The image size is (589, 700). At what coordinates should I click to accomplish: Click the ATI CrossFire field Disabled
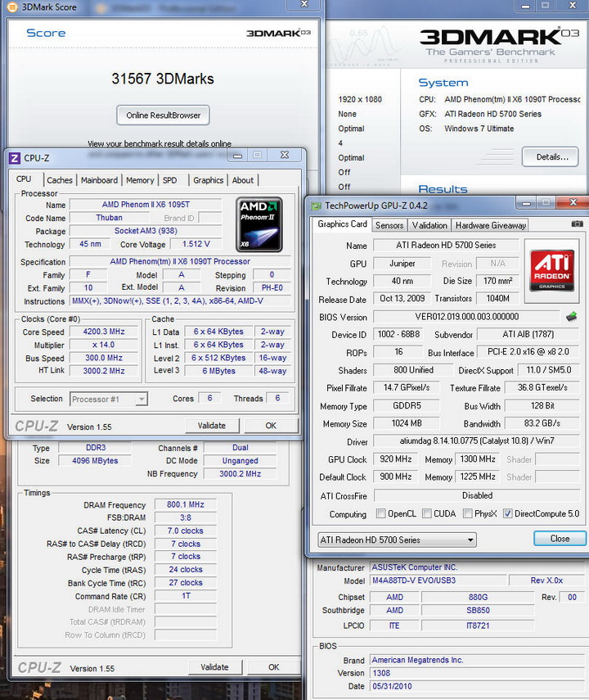pyautogui.click(x=477, y=495)
